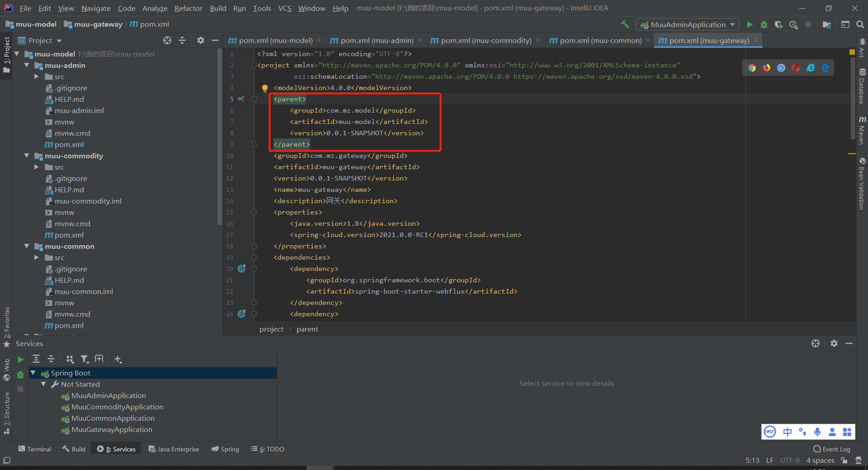Click the intention light bulb on line 4

click(265, 88)
